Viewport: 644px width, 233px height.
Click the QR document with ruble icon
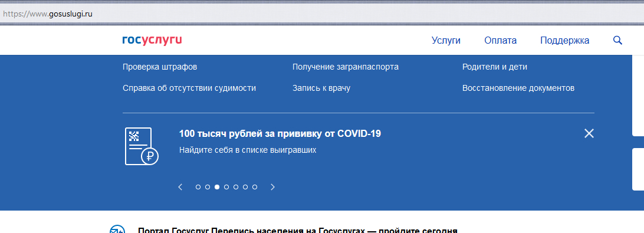pos(142,146)
